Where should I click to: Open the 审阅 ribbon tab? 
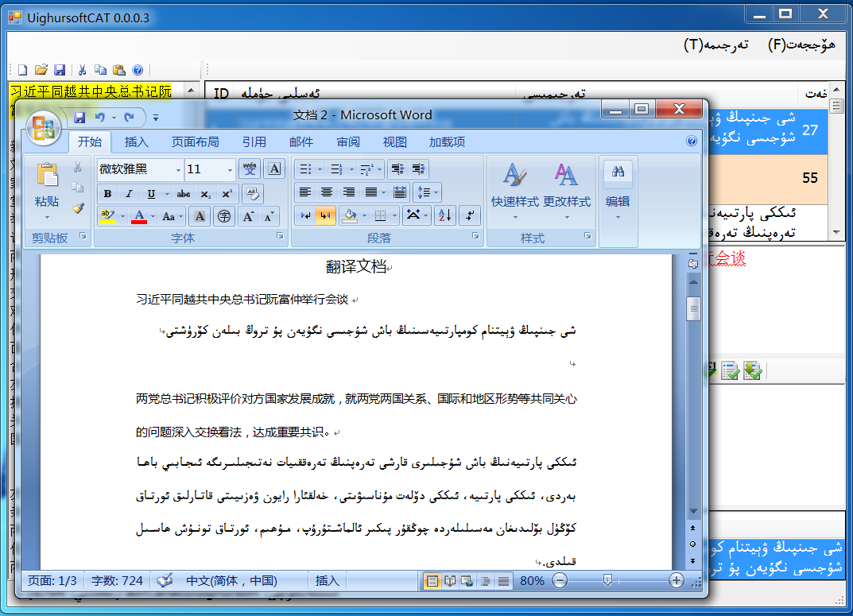tap(347, 142)
